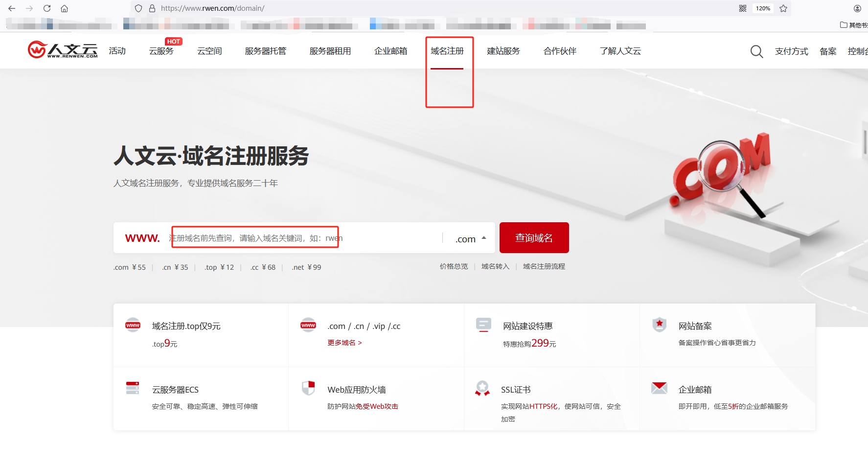Open the 支付方式 link
Screen dimensions: 868x468
792,51
